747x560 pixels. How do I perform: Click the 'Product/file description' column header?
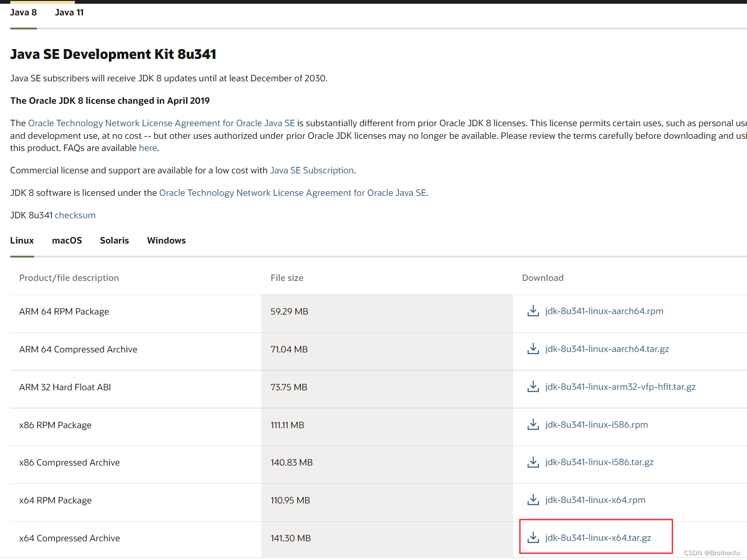click(69, 278)
